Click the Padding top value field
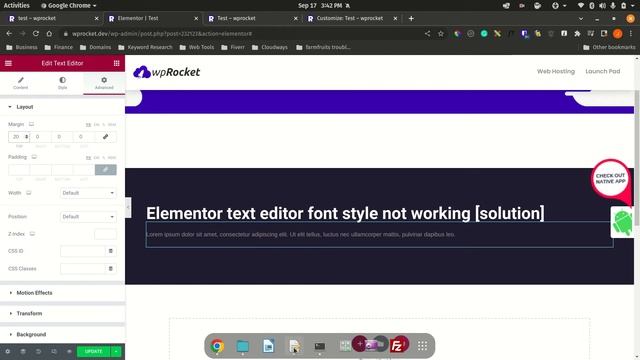 (19, 170)
